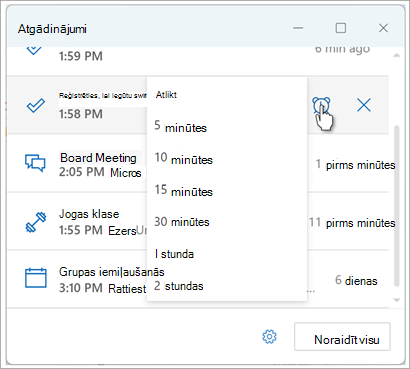
Task: Click the Atlikt header in the menu
Action: [166, 95]
